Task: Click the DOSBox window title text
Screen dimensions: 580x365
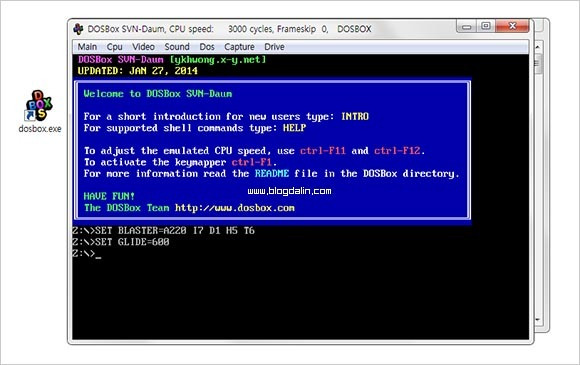Action: click(x=229, y=29)
